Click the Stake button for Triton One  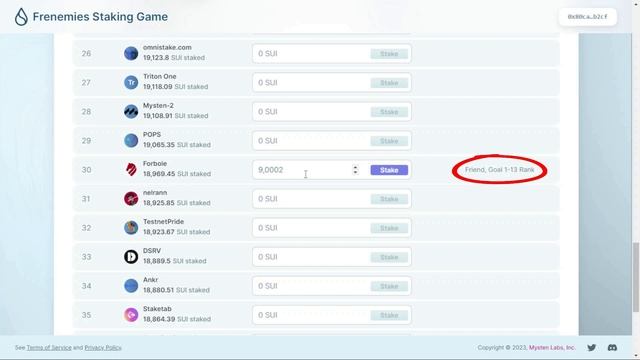tap(389, 83)
